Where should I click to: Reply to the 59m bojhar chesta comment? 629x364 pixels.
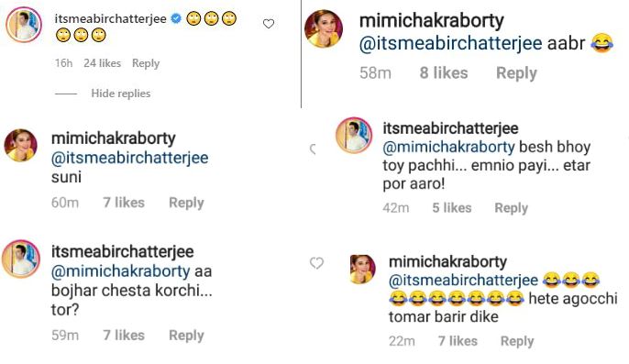click(x=186, y=335)
